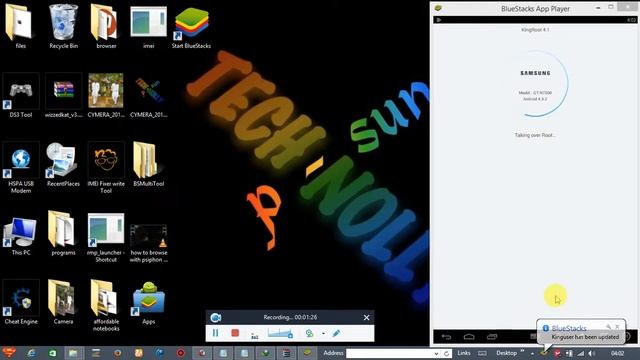640x360 pixels.
Task: Click the Links toolbar label
Action: click(x=464, y=353)
